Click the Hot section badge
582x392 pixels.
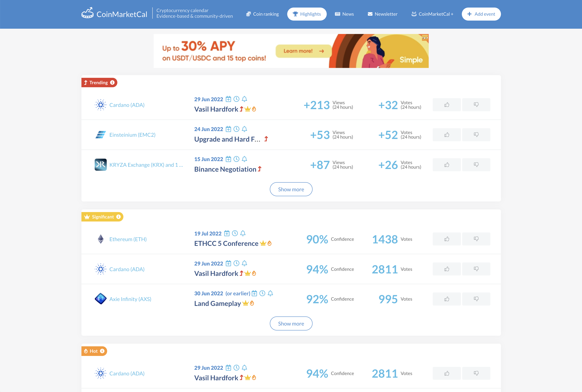coord(94,351)
